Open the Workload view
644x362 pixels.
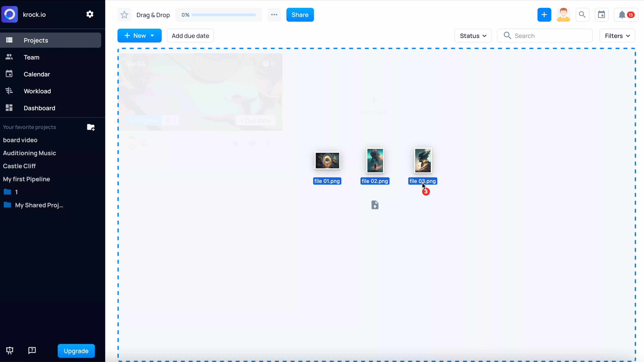[x=37, y=91]
